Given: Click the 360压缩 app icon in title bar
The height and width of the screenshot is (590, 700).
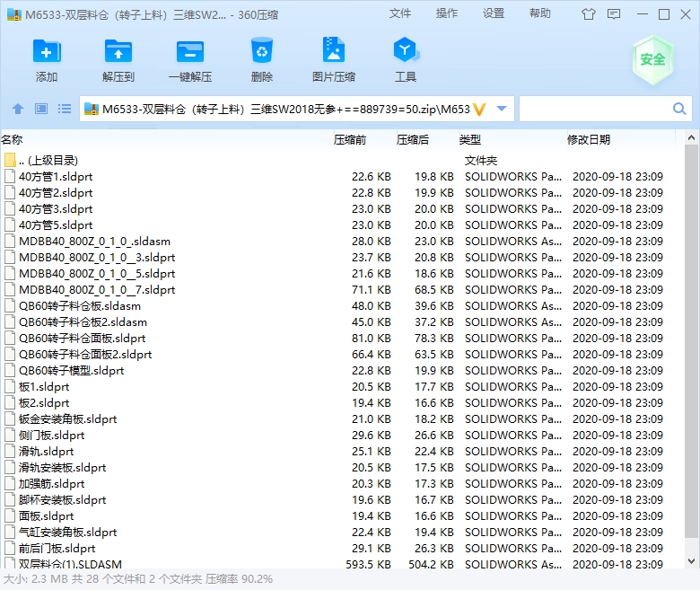Looking at the screenshot, I should [14, 14].
